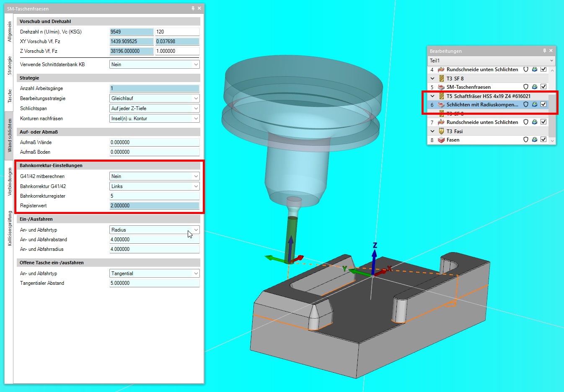Pin the SM-Taschenfraesen panel
This screenshot has width=564, height=392.
(x=193, y=8)
